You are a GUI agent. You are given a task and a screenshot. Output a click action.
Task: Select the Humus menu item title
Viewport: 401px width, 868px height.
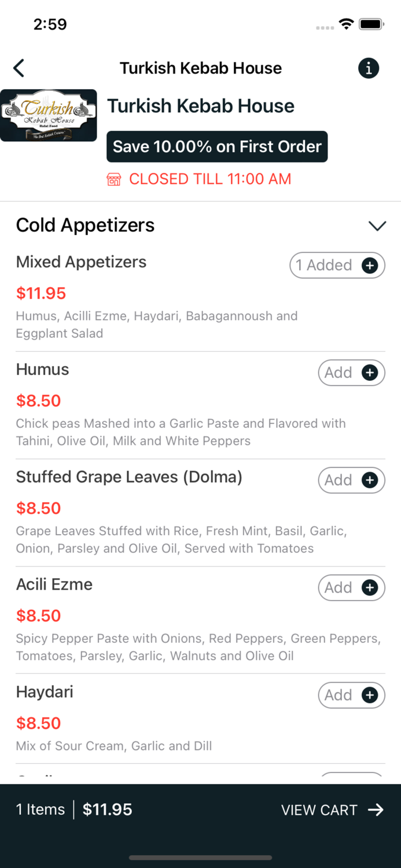pos(43,369)
